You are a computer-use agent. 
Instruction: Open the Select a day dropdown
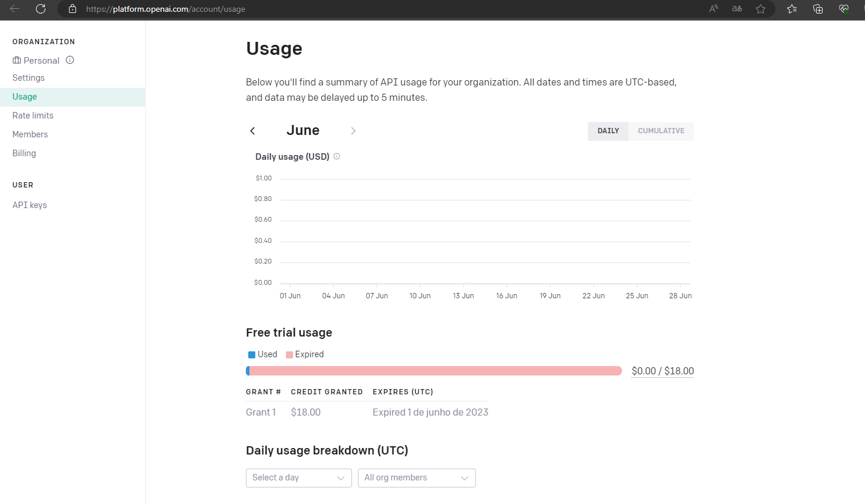pos(299,478)
